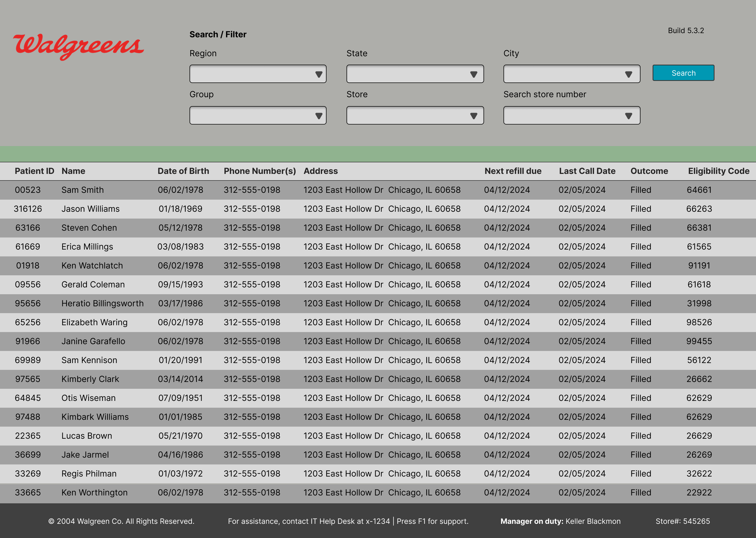This screenshot has height=538, width=756.
Task: Click the Next refill due column header
Action: click(x=513, y=171)
